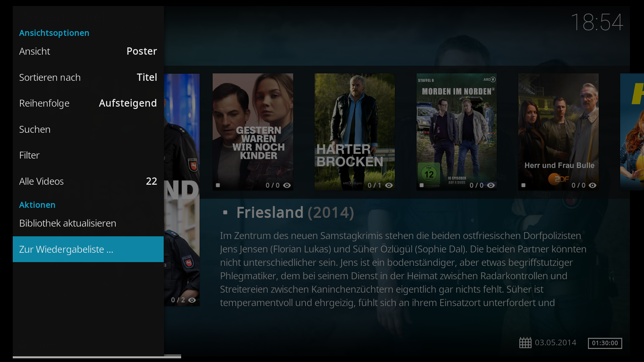Click the 01:30:00 duration box
The width and height of the screenshot is (644, 362).
click(x=605, y=343)
